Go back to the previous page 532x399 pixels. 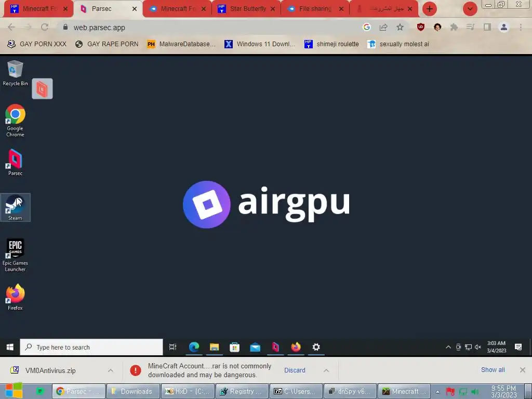click(11, 27)
